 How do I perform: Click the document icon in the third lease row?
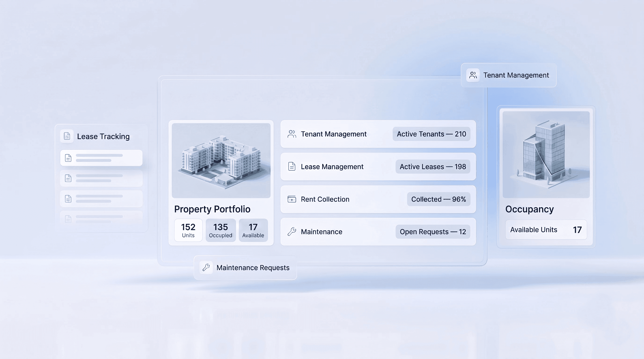[68, 199]
